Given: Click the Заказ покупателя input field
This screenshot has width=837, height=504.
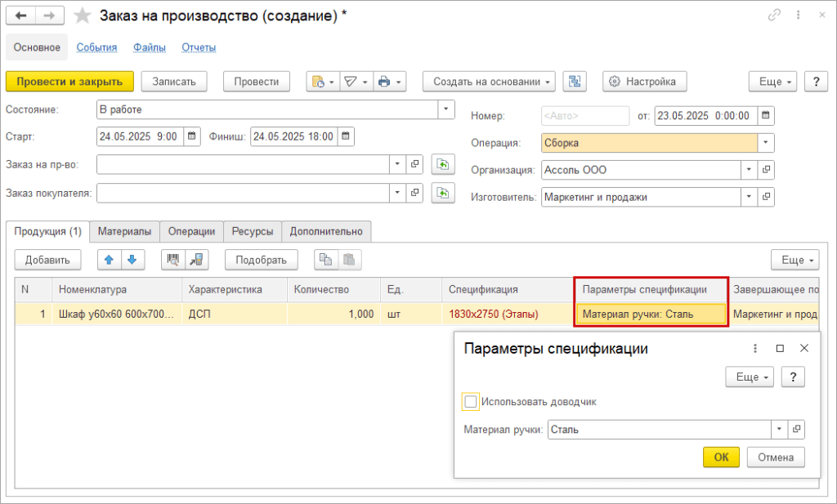Looking at the screenshot, I should [x=243, y=194].
